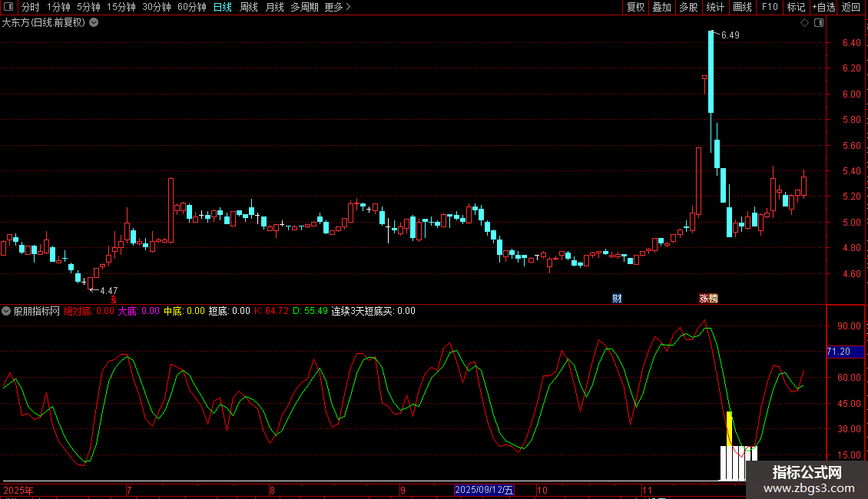Switch to 周线 weekly chart
This screenshot has height=499, width=868.
click(249, 7)
